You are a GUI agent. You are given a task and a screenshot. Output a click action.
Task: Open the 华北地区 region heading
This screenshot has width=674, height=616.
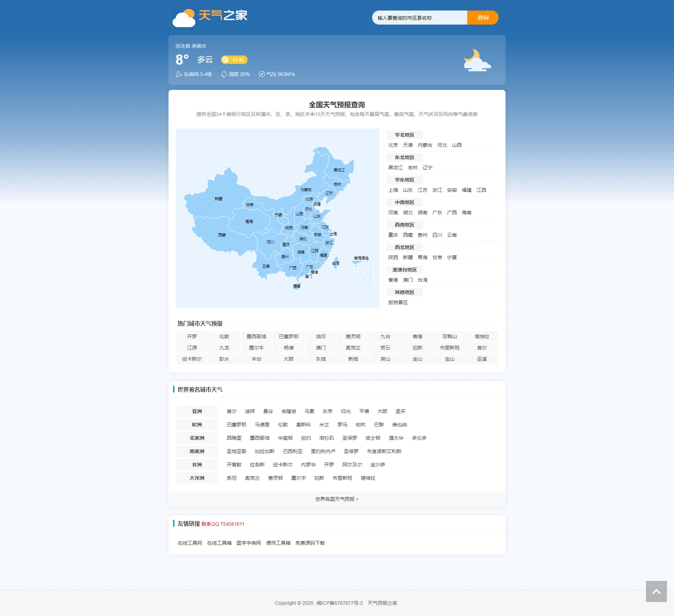pyautogui.click(x=404, y=135)
